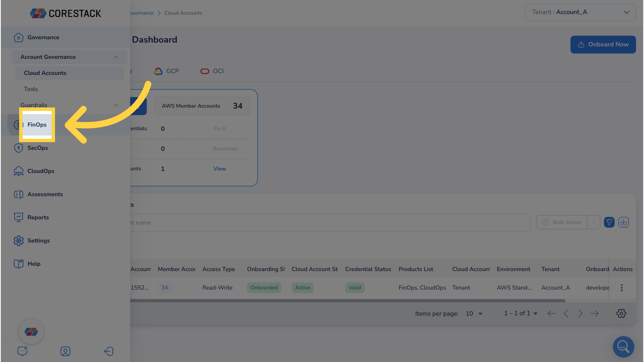Click the CoreStack logo at top
The width and height of the screenshot is (644, 362).
click(x=65, y=13)
